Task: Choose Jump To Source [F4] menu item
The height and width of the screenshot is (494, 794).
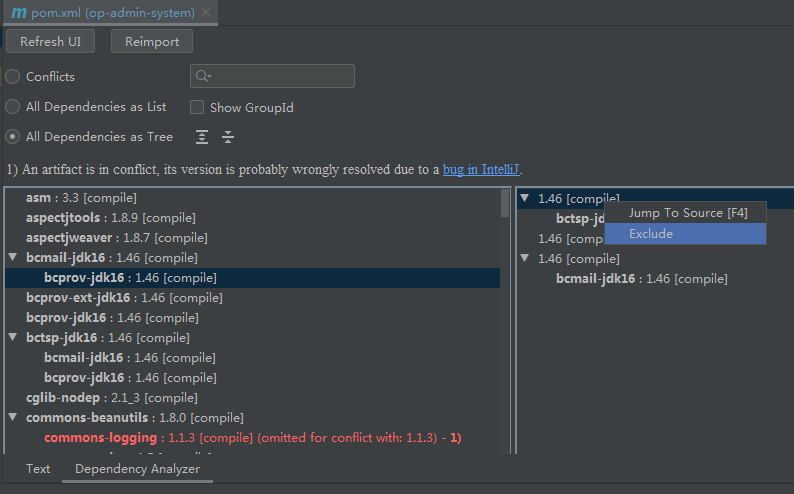Action: [686, 213]
